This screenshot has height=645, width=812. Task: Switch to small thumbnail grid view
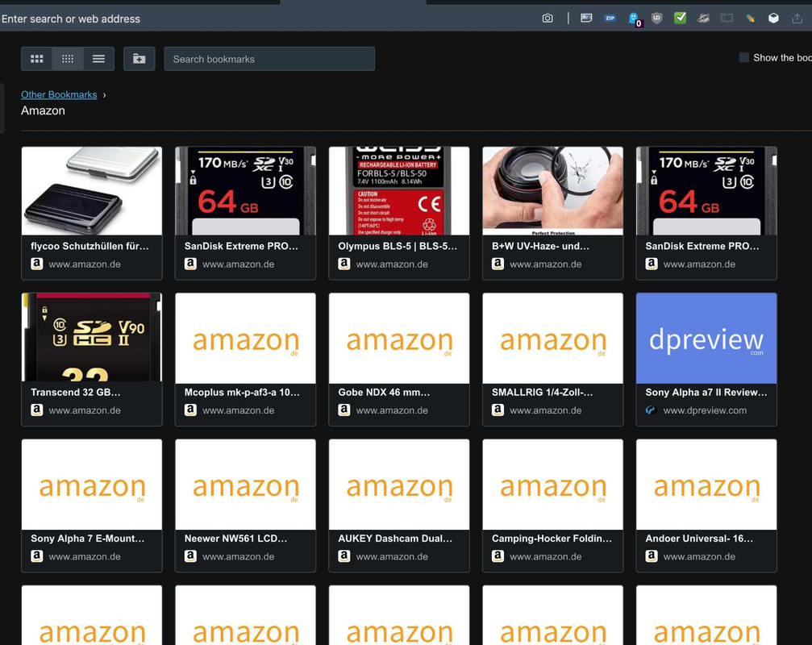[68, 59]
